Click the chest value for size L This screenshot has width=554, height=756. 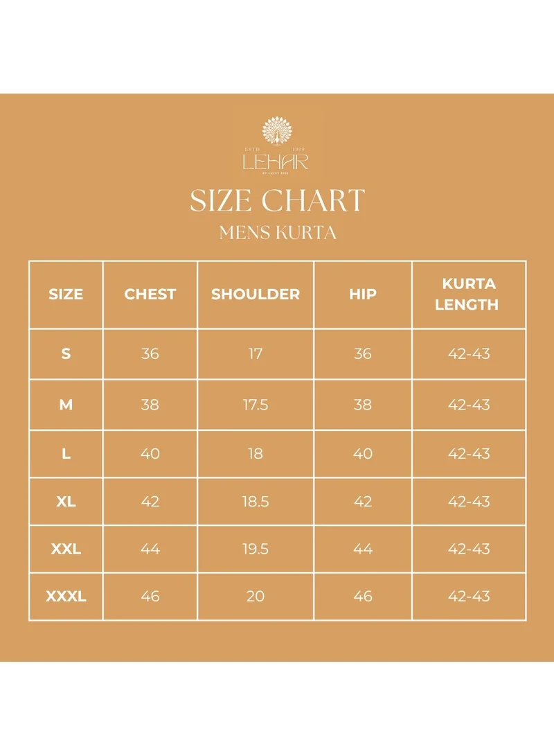[150, 454]
